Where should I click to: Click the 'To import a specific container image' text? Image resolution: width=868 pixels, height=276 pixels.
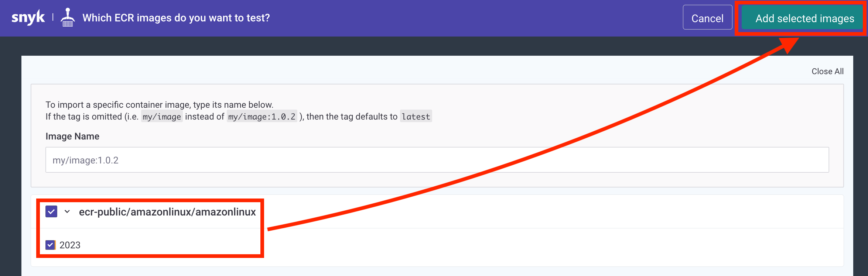(159, 105)
